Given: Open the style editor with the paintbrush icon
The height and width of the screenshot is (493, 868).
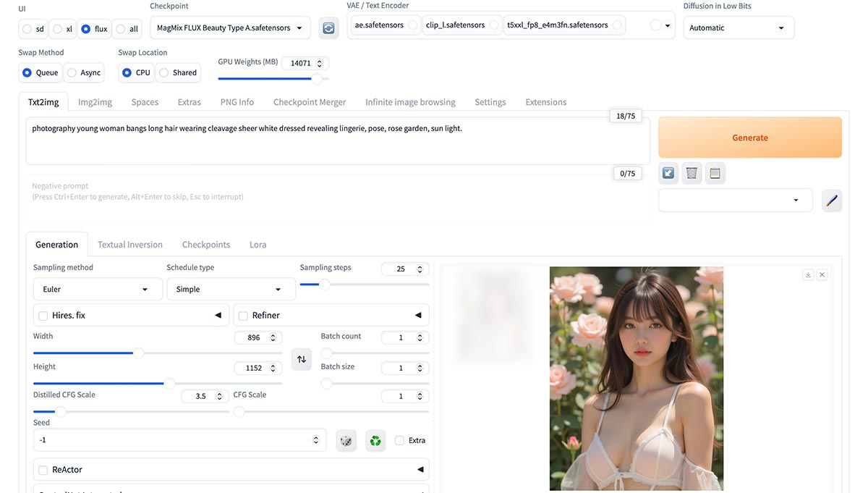Looking at the screenshot, I should click(x=831, y=201).
